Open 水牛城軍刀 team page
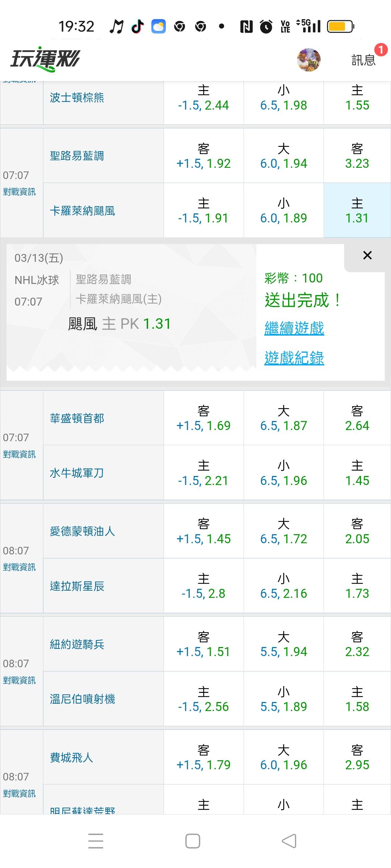Screen dimensions: 391x868 [77, 473]
